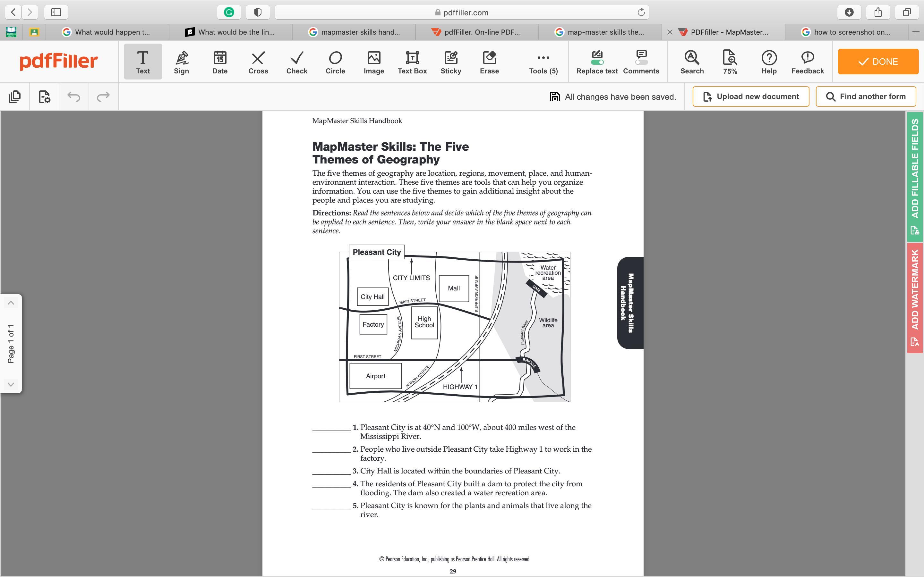This screenshot has width=924, height=577.
Task: Select the Sticky note tool
Action: click(450, 62)
